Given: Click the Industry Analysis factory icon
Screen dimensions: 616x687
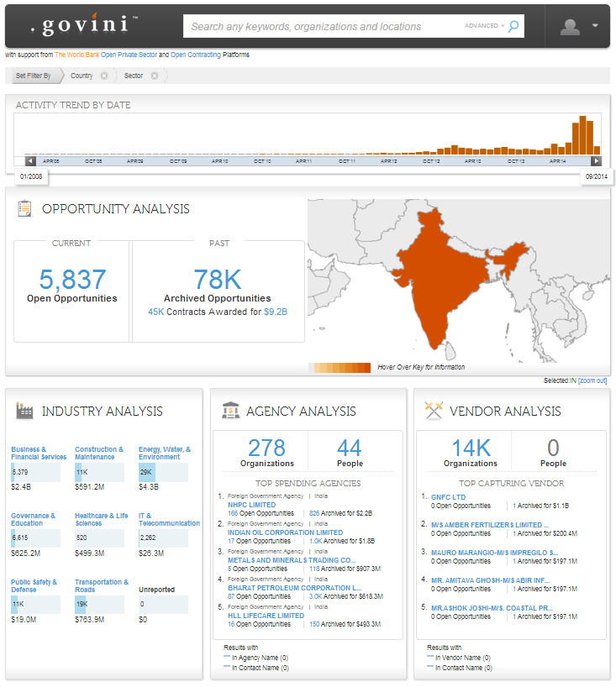Looking at the screenshot, I should coord(24,411).
